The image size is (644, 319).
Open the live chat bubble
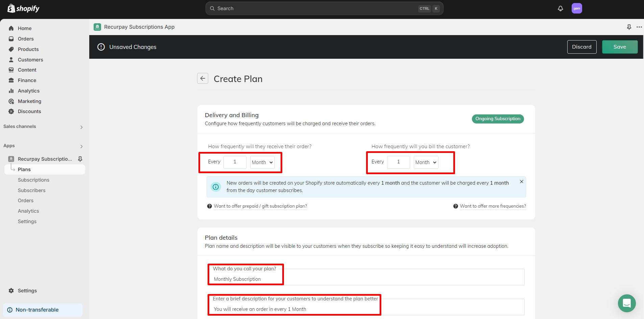pyautogui.click(x=627, y=303)
